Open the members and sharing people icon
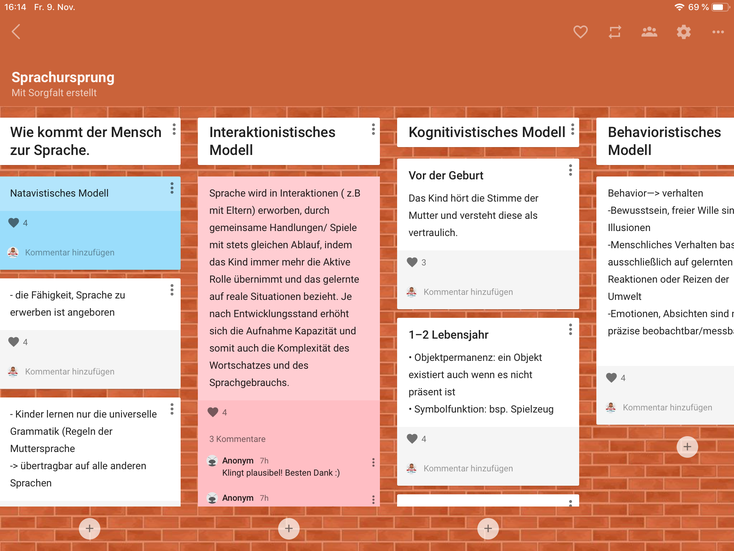Viewport: 734px width, 551px height. coord(649,32)
